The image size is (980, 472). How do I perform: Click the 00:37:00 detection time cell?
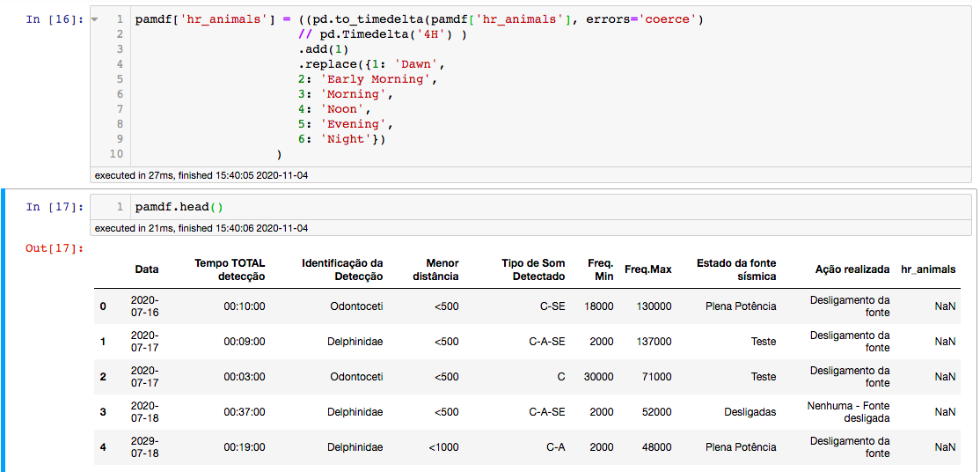point(244,412)
